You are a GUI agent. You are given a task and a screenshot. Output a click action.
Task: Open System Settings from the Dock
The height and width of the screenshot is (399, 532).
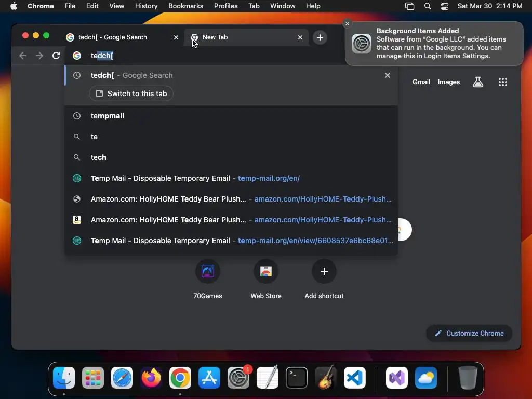pyautogui.click(x=238, y=378)
